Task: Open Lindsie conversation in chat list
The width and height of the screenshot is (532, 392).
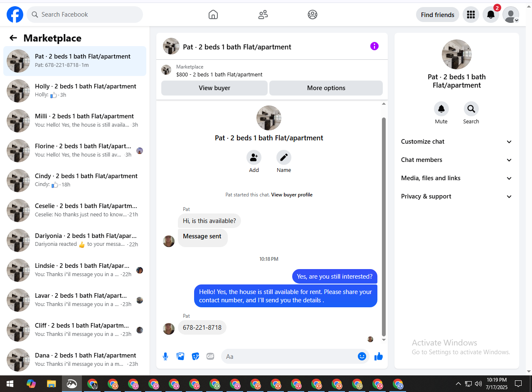Action: pyautogui.click(x=75, y=270)
